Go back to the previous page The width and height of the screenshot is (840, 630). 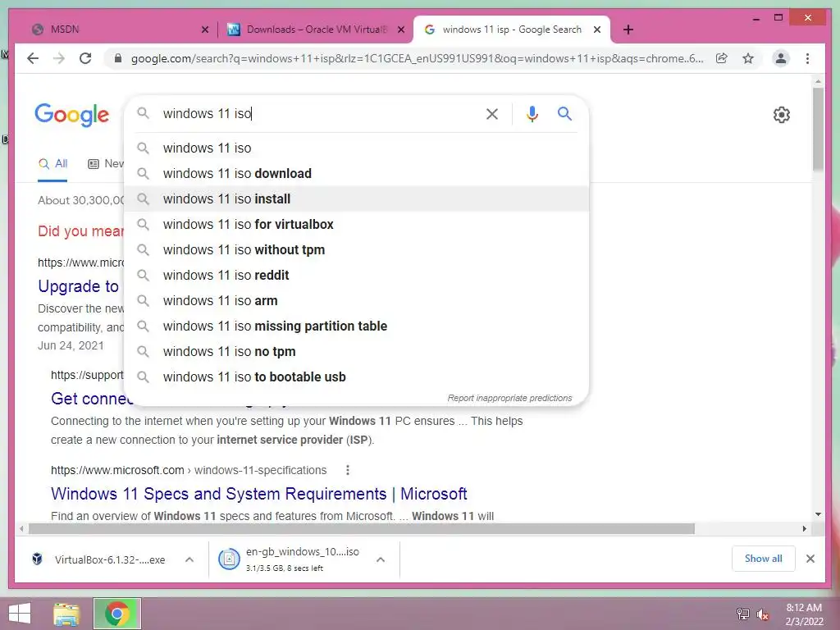tap(33, 58)
